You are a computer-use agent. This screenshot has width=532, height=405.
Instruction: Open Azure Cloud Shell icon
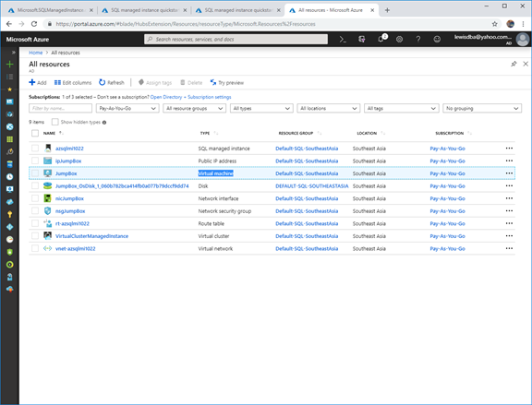(x=343, y=40)
